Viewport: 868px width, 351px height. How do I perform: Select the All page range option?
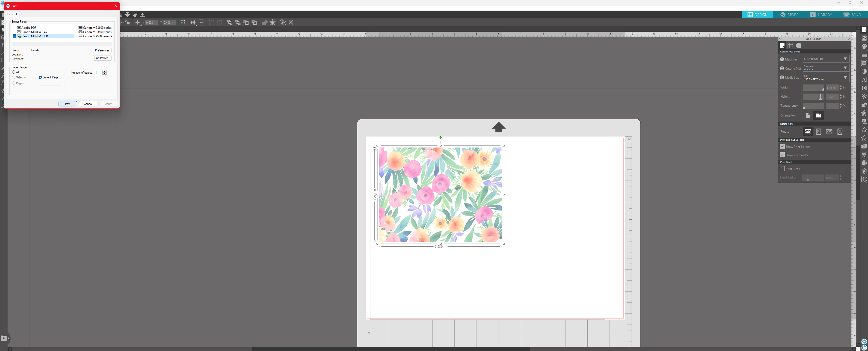(x=14, y=72)
